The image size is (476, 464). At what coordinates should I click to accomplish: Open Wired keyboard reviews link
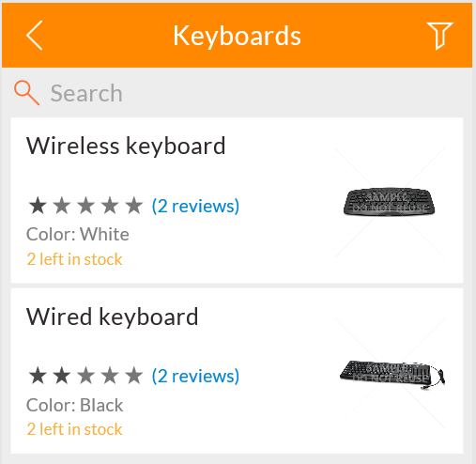[195, 376]
